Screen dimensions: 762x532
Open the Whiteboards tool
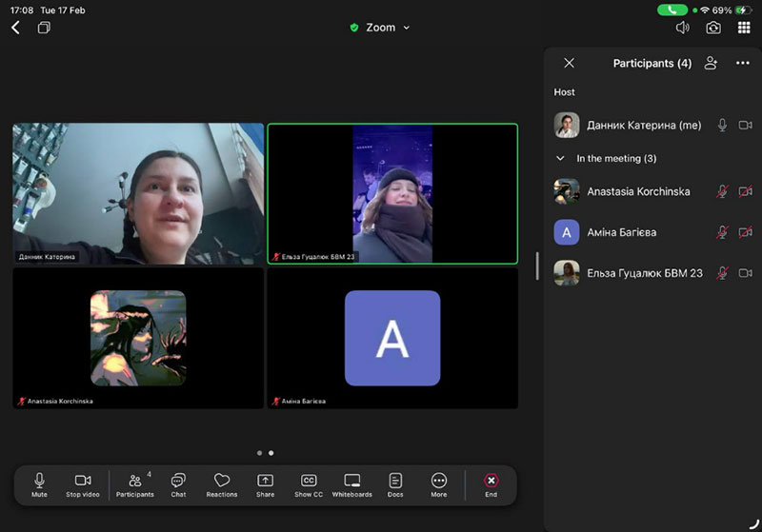[x=351, y=484]
